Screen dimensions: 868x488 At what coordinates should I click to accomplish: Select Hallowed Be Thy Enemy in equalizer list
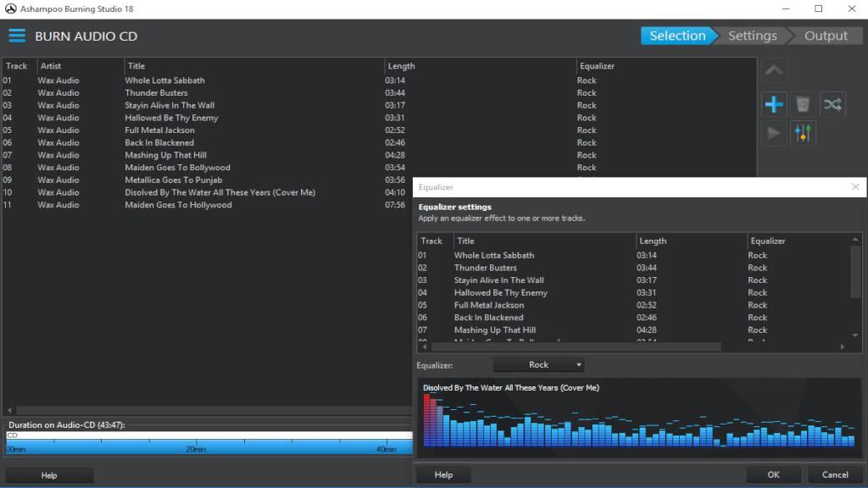500,293
